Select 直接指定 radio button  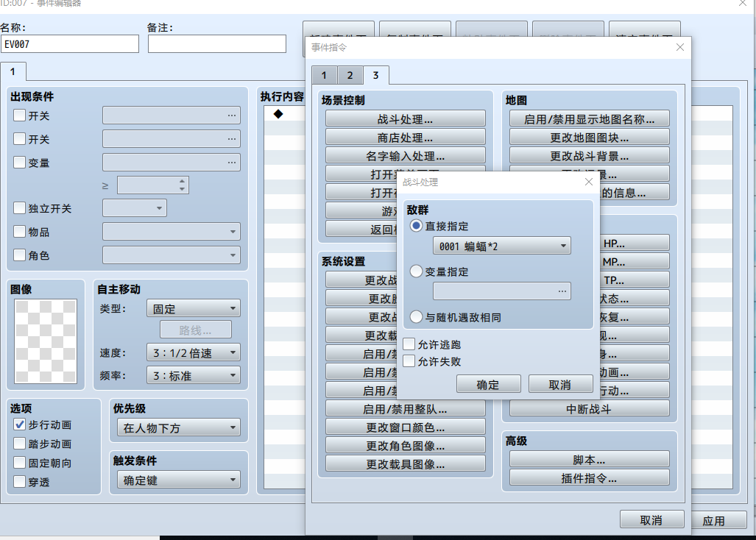(x=416, y=226)
